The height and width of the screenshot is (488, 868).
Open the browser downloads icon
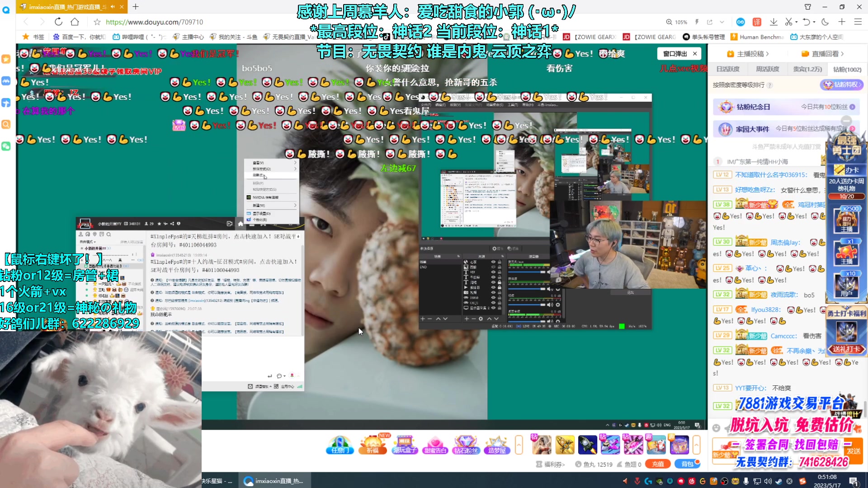[x=774, y=22]
